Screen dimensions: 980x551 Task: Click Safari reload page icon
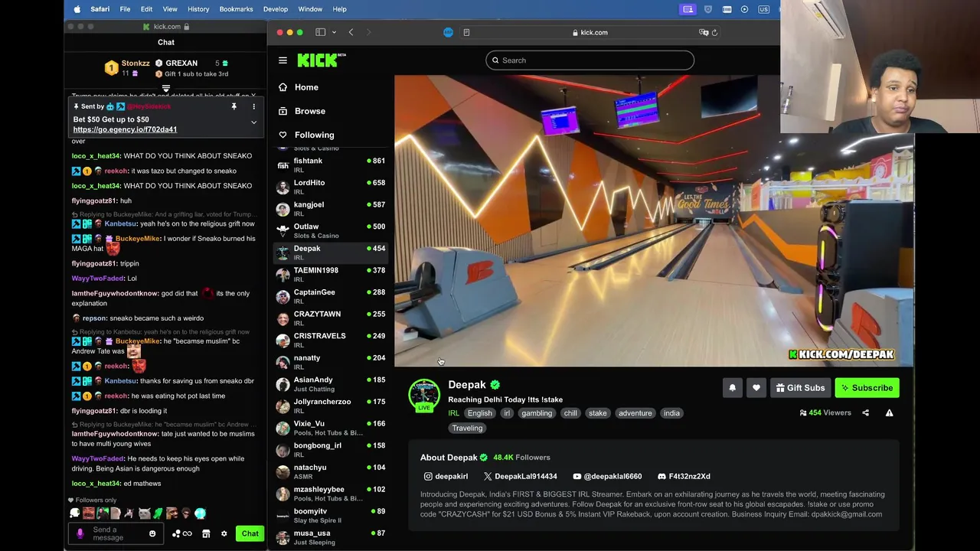714,32
